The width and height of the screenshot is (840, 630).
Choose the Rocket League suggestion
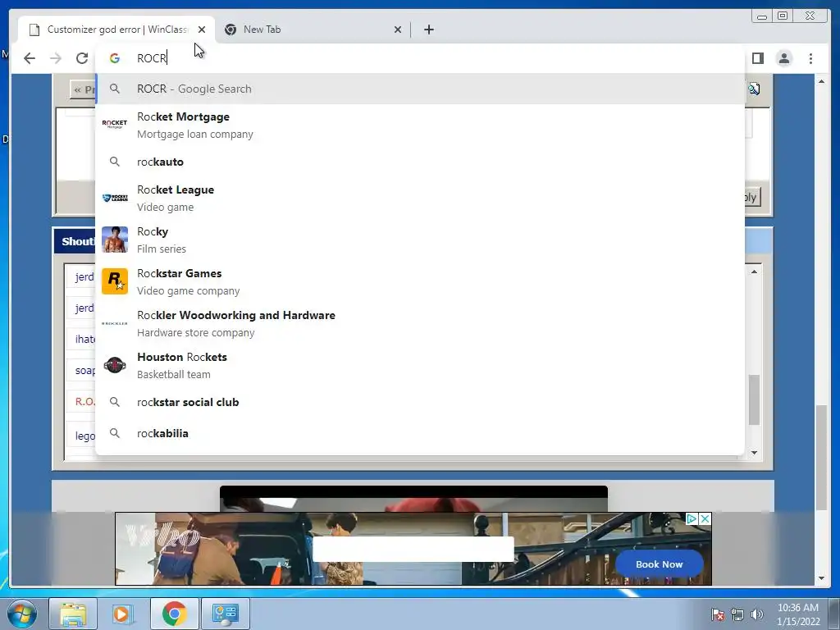[420, 199]
